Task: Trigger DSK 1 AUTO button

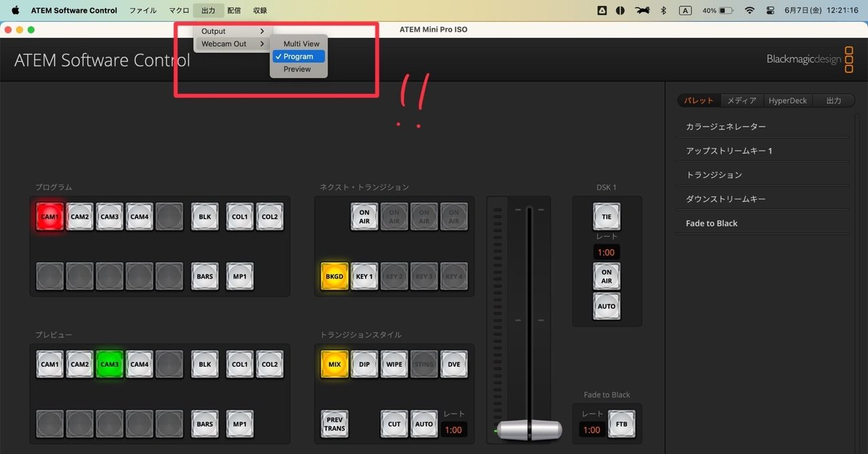Action: click(606, 306)
